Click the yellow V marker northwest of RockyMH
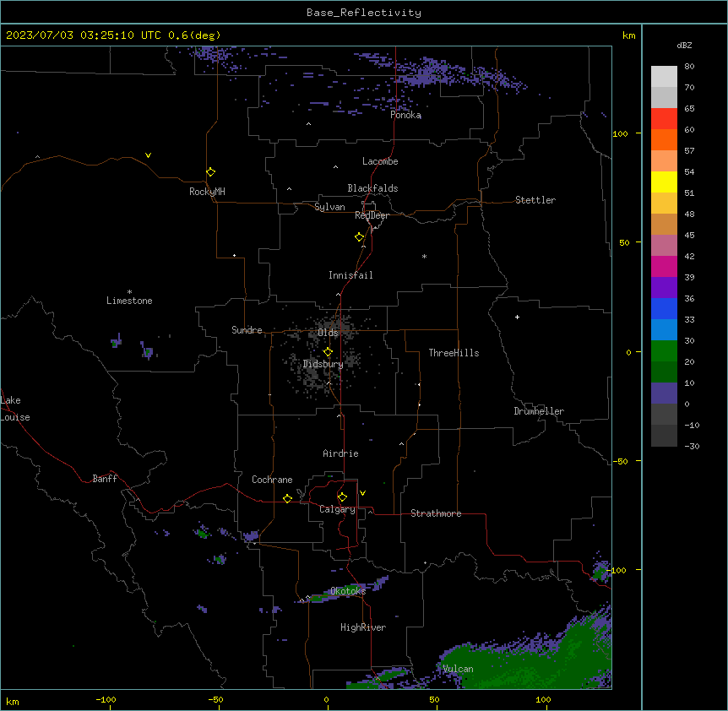The image size is (728, 711). [148, 155]
